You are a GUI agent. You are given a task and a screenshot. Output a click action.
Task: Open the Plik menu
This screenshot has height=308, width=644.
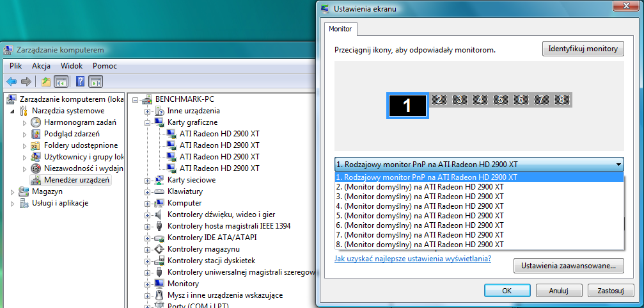15,66
